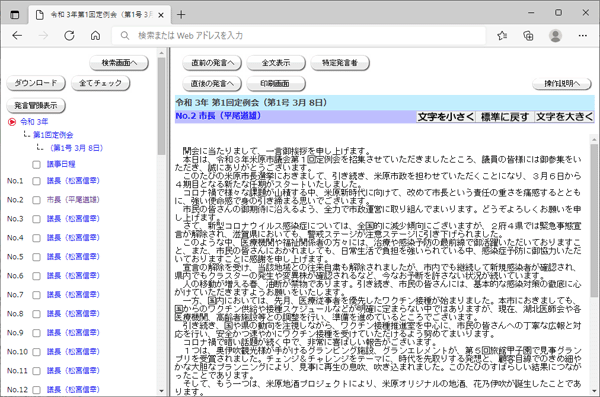Click the speech text scroll down arrow
600x397 pixels.
[x=594, y=391]
